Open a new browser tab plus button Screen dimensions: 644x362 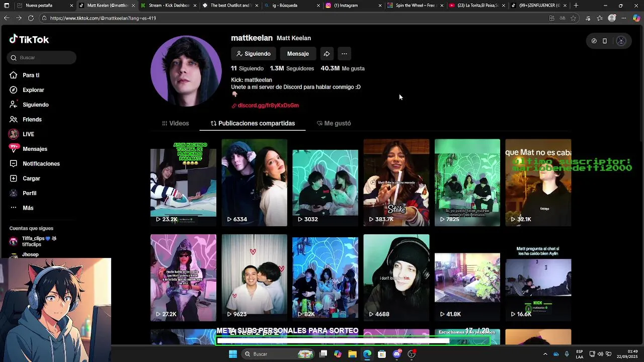pyautogui.click(x=576, y=6)
